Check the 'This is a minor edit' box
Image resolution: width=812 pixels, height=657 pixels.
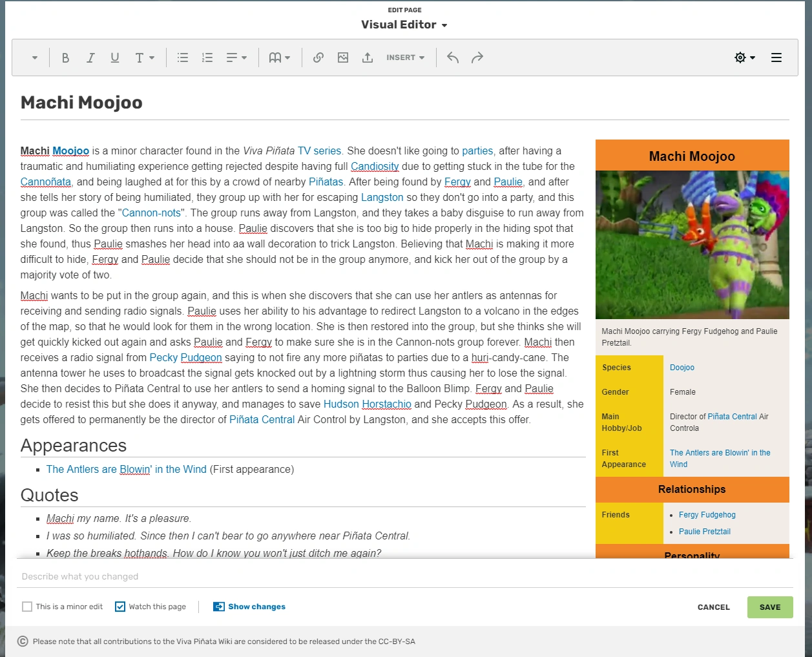pyautogui.click(x=27, y=607)
